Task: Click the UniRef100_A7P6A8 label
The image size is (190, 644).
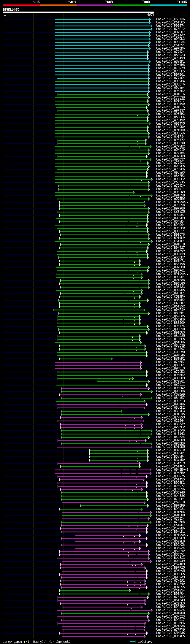Action: (x=170, y=522)
